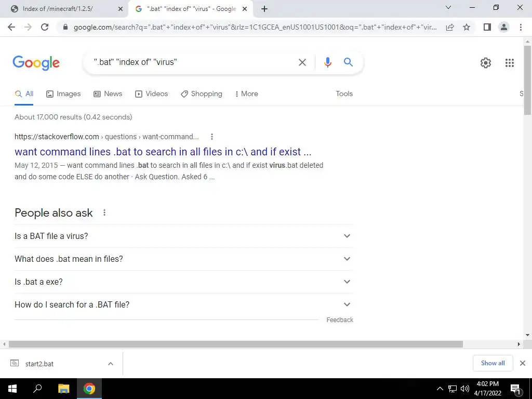Open File Explorer from the taskbar

[63, 389]
